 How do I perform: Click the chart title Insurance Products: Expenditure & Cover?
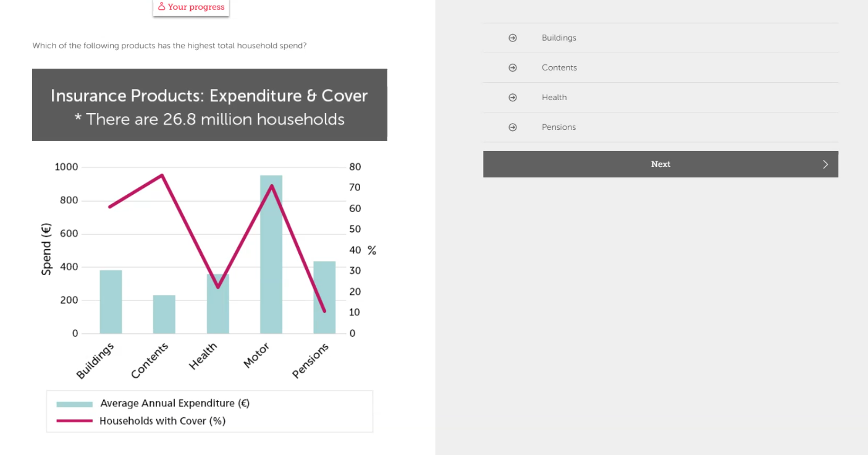pyautogui.click(x=209, y=96)
